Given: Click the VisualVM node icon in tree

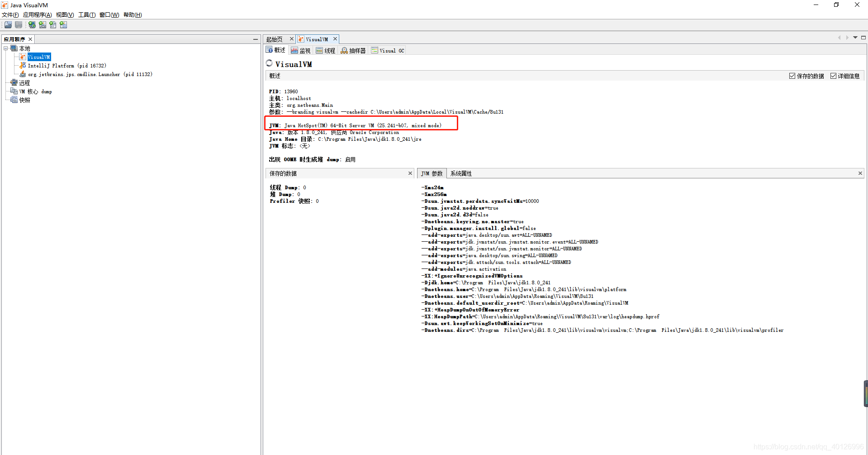Looking at the screenshot, I should 23,57.
